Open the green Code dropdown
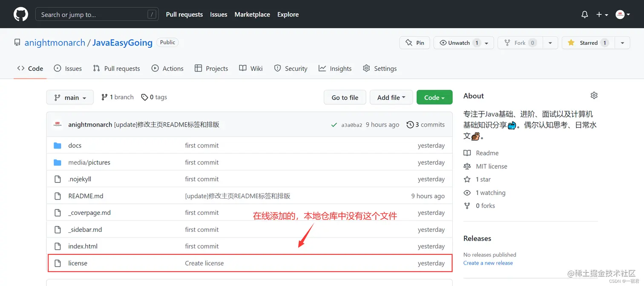 pyautogui.click(x=434, y=97)
